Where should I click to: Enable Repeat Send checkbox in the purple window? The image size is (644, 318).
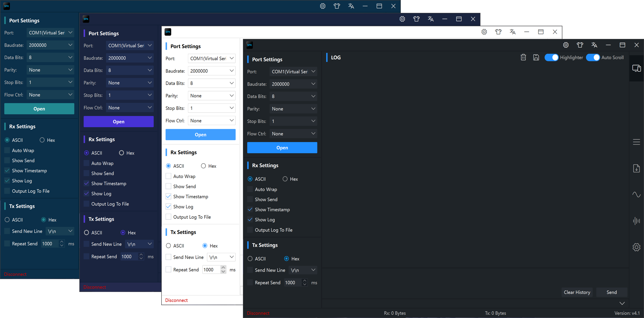[86, 256]
